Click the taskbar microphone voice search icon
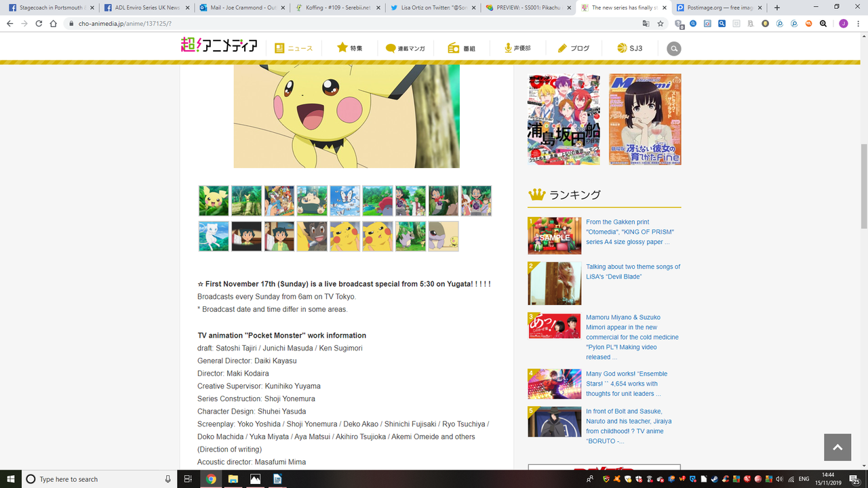 pyautogui.click(x=167, y=479)
